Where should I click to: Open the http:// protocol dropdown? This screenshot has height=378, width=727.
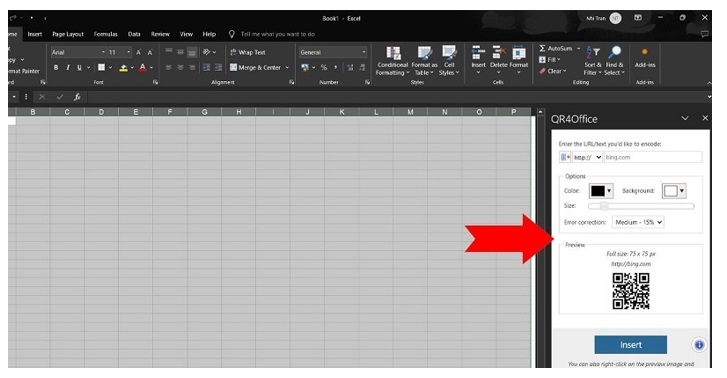[x=587, y=157]
